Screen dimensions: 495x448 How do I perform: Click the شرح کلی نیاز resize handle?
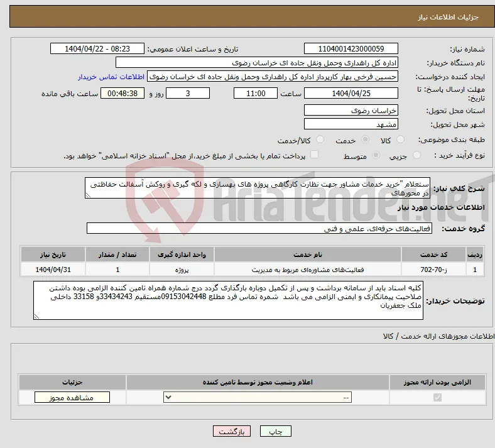[x=88, y=195]
